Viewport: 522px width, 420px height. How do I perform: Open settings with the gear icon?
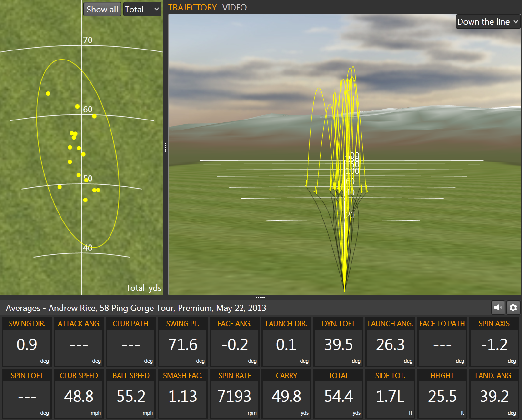tap(513, 308)
